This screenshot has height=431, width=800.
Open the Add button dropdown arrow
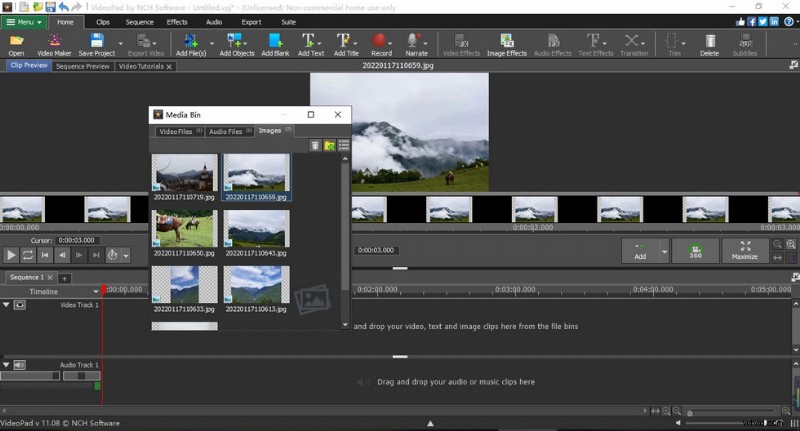(x=664, y=250)
